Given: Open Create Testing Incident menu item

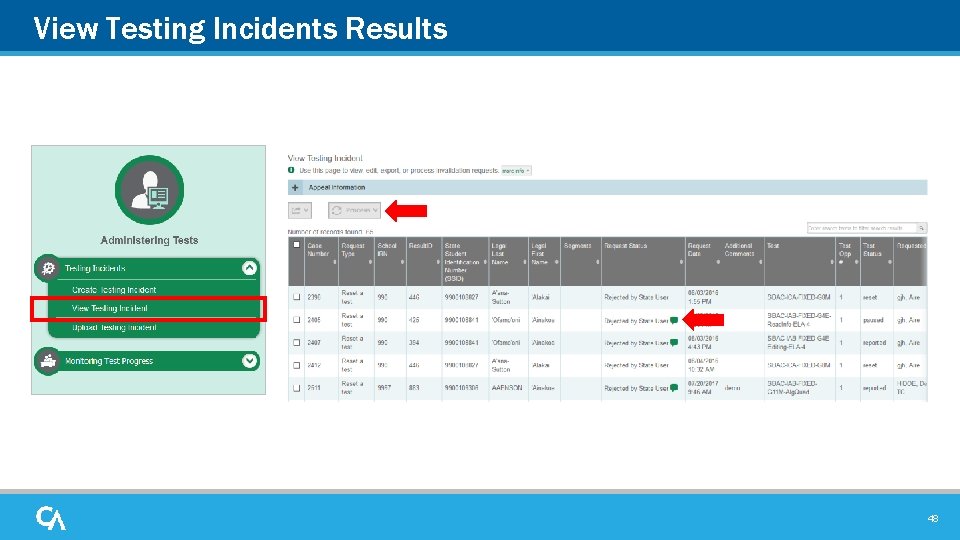Looking at the screenshot, I should (x=114, y=290).
